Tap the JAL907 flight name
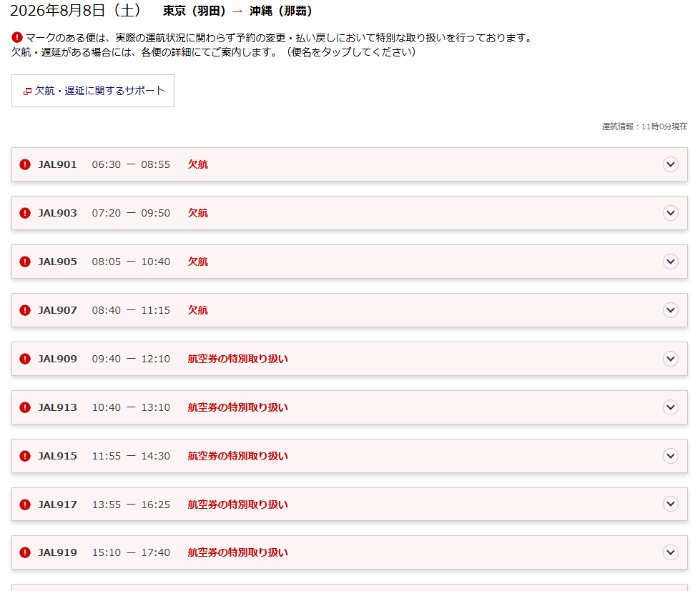Viewport: 700px width, 591px height. 57,310
